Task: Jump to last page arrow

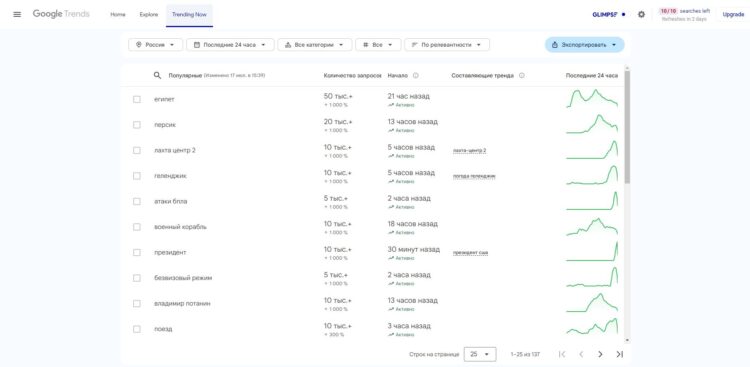Action: [x=619, y=354]
